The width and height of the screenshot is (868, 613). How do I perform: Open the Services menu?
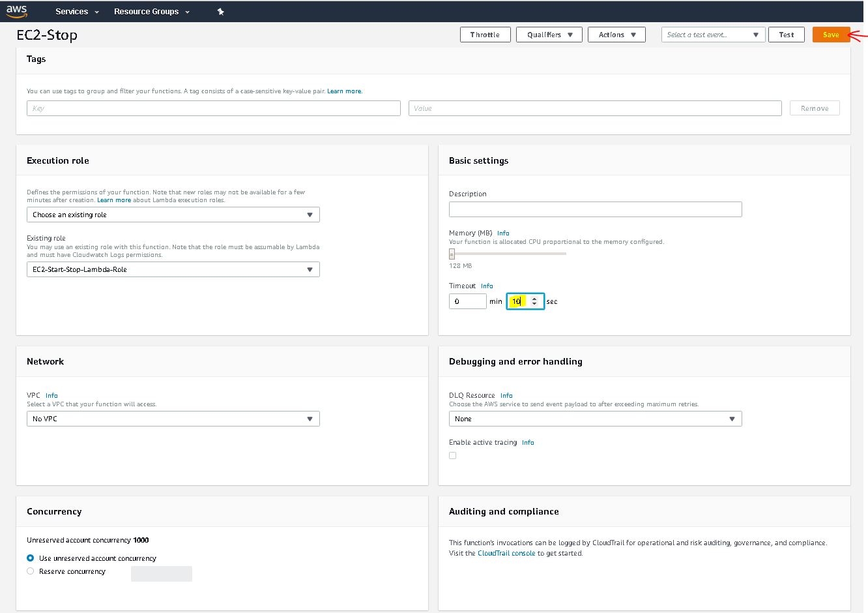tap(77, 12)
